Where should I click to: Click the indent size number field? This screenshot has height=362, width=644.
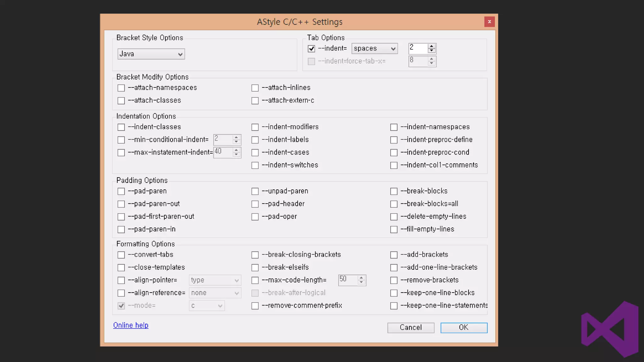418,48
